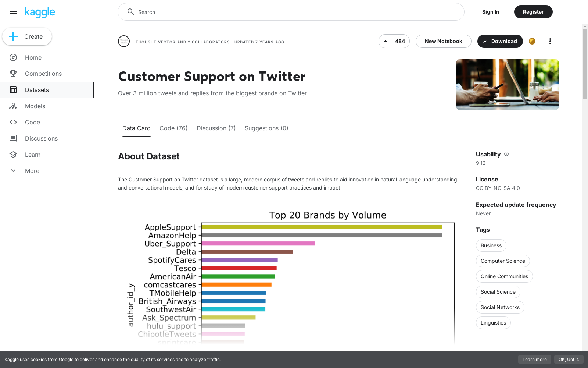Click the Learn graduation cap icon
This screenshot has height=368, width=588.
pos(13,155)
